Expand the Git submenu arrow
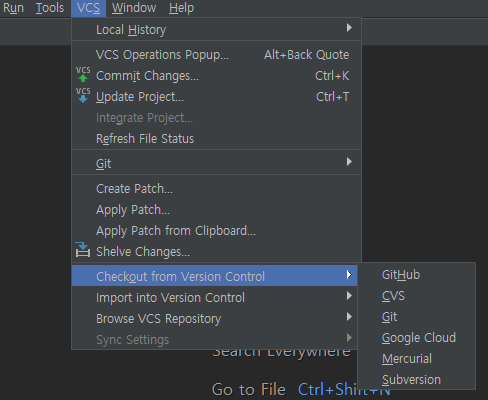Screen dimensions: 488x400 [x=349, y=162]
